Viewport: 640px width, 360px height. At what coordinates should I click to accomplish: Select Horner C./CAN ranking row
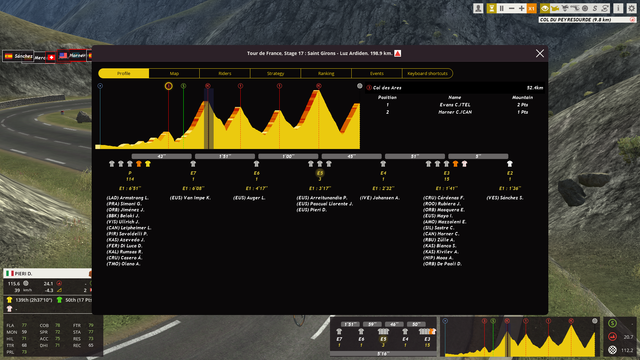point(454,112)
